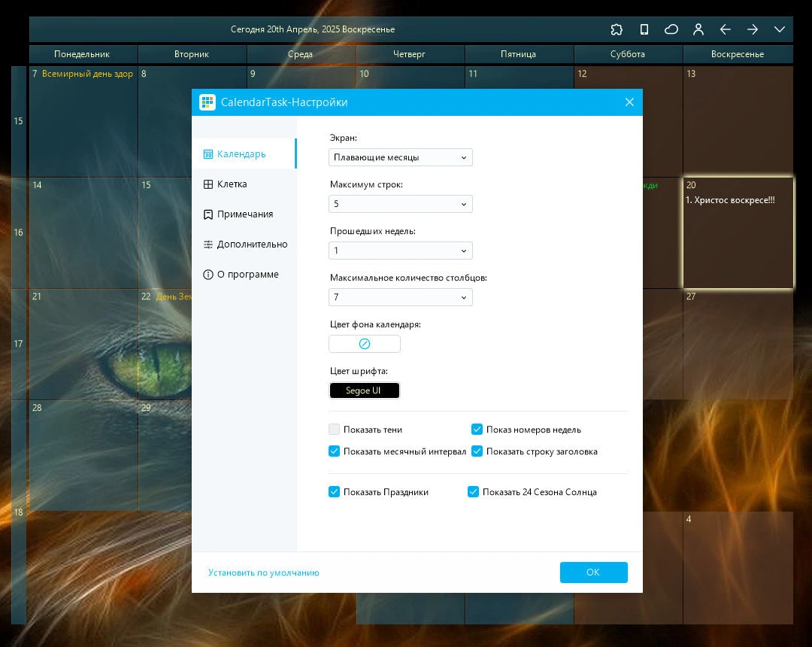Open the cloud sync icon
This screenshot has width=812, height=647.
pyautogui.click(x=671, y=29)
